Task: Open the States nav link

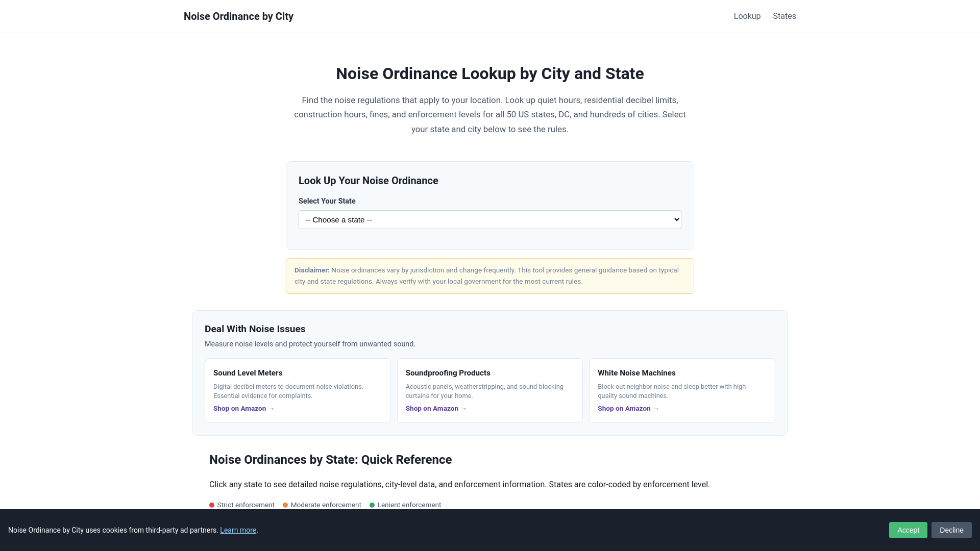Action: tap(784, 16)
